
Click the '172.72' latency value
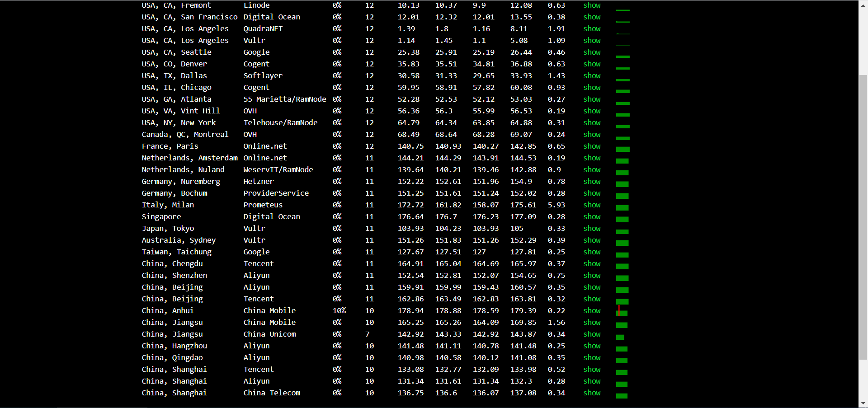pyautogui.click(x=411, y=205)
